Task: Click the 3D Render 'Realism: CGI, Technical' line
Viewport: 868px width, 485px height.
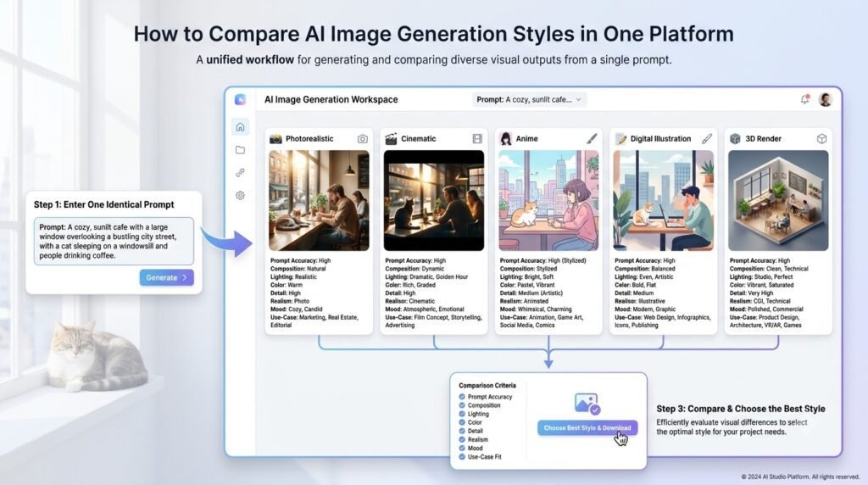Action: point(760,301)
